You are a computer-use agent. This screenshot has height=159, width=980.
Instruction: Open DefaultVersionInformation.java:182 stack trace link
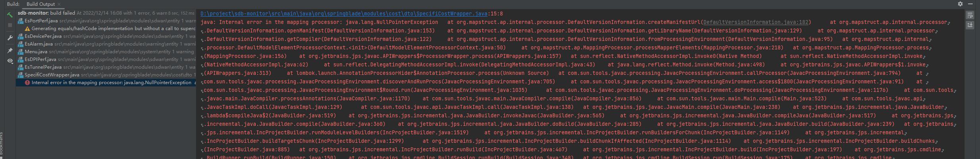(755, 22)
